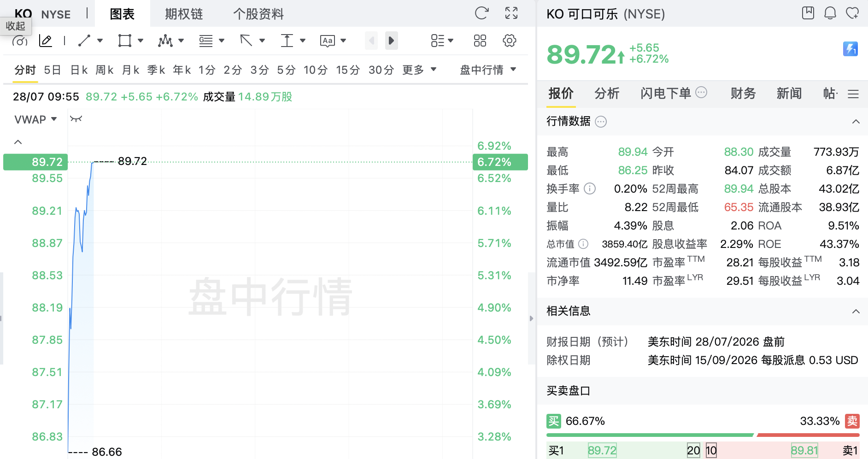Open the more options icon beside 闪电下单
This screenshot has width=868, height=459.
point(701,93)
